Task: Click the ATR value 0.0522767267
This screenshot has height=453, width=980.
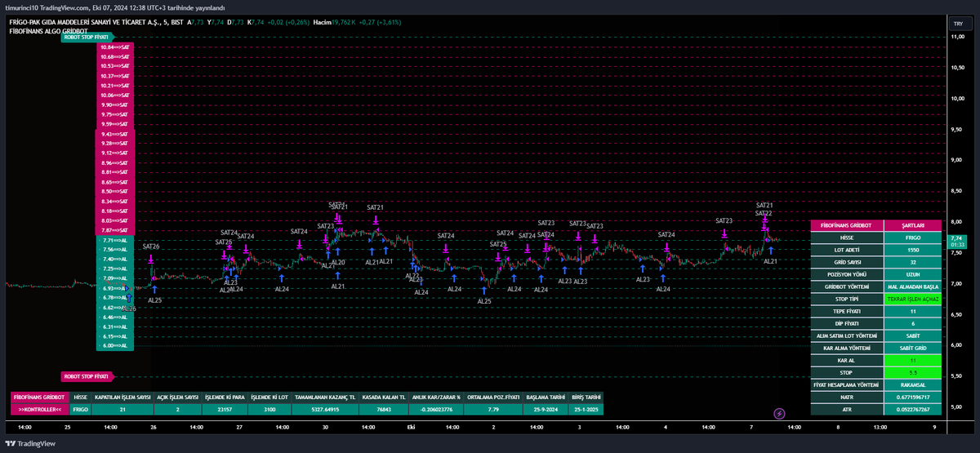Action: tap(913, 409)
